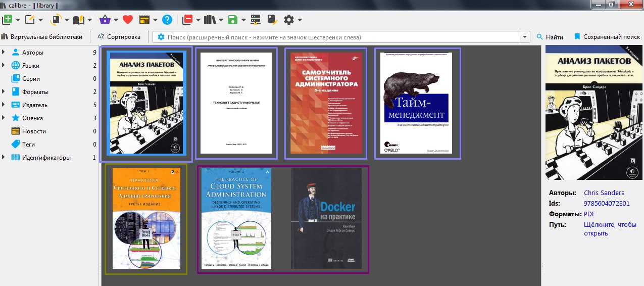Select Издатель in the tag browser

click(x=35, y=105)
